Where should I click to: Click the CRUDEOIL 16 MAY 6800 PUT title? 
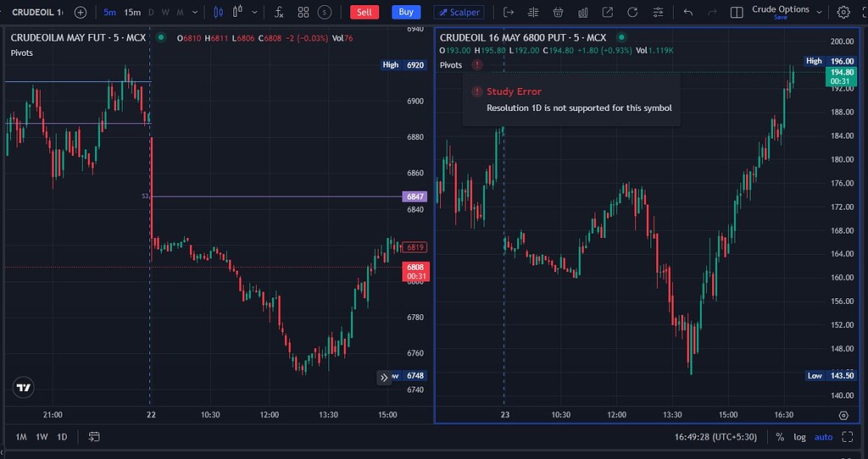(x=523, y=37)
